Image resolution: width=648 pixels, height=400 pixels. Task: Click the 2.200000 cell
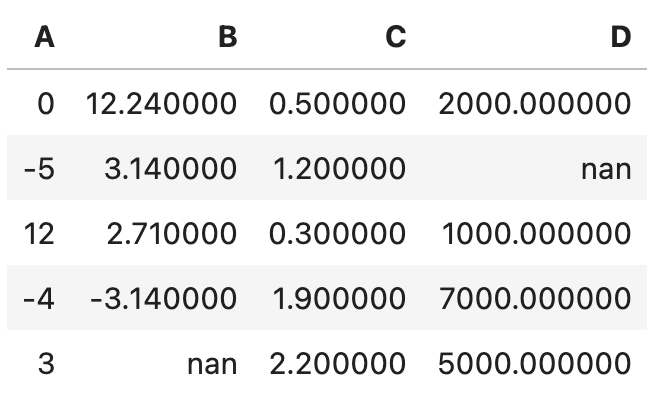coord(338,363)
